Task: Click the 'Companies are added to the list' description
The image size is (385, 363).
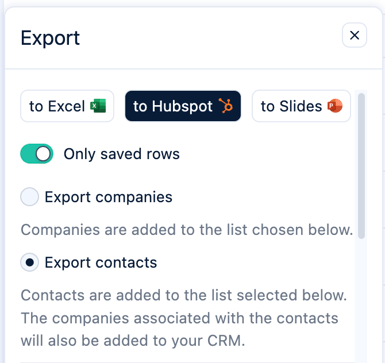Action: (187, 230)
